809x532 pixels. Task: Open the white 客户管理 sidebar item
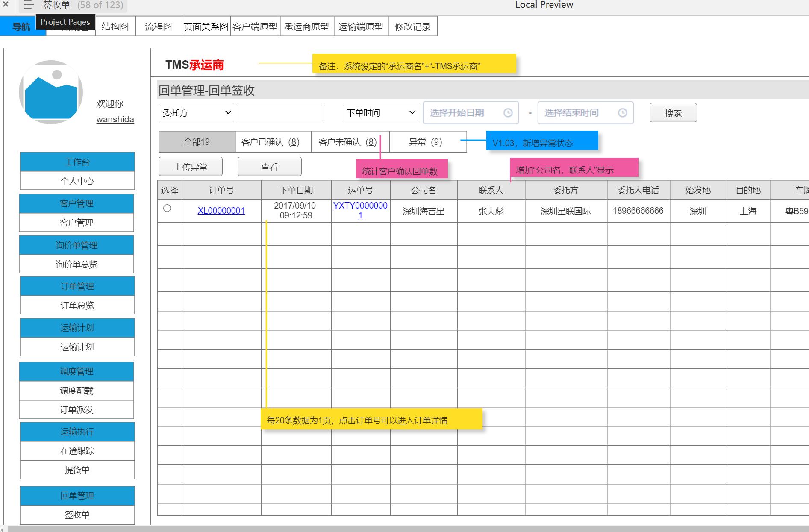(x=76, y=223)
